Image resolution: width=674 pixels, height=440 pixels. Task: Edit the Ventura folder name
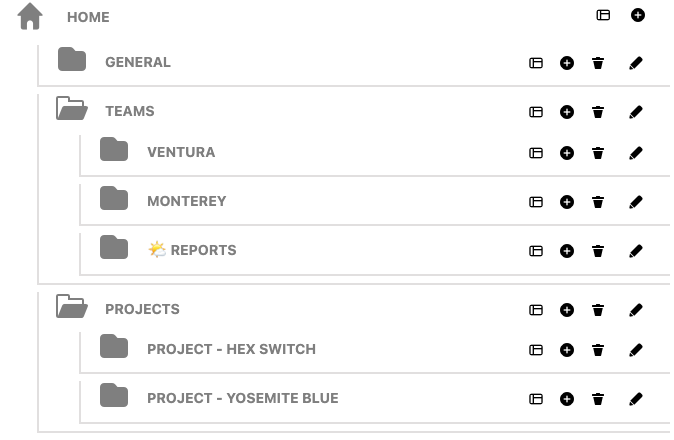(635, 153)
